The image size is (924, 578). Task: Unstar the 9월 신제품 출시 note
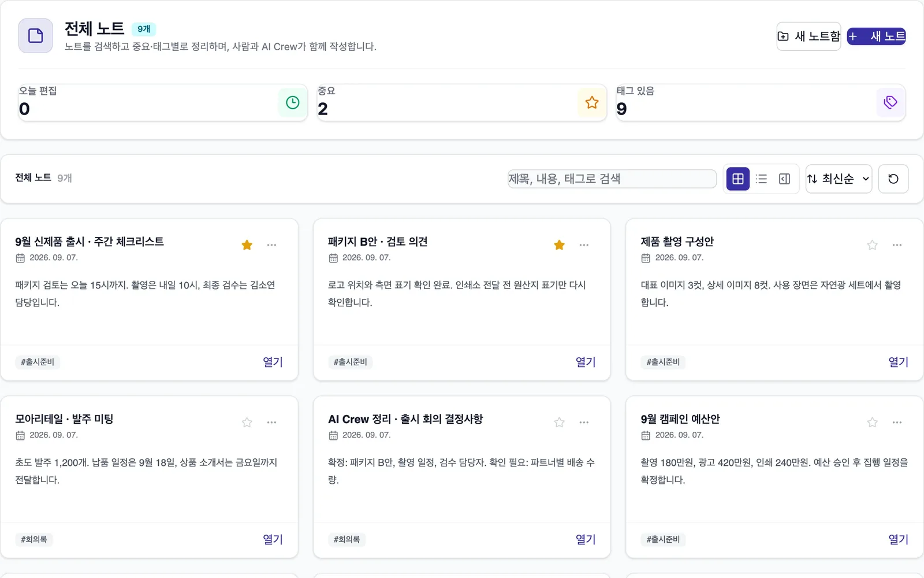(x=247, y=245)
